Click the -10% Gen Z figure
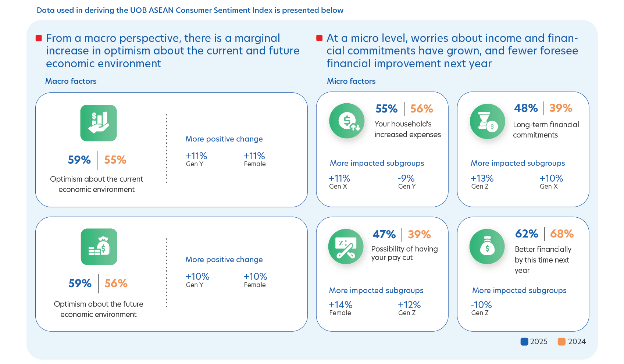Viewport: 624px width, 364px height. [481, 305]
